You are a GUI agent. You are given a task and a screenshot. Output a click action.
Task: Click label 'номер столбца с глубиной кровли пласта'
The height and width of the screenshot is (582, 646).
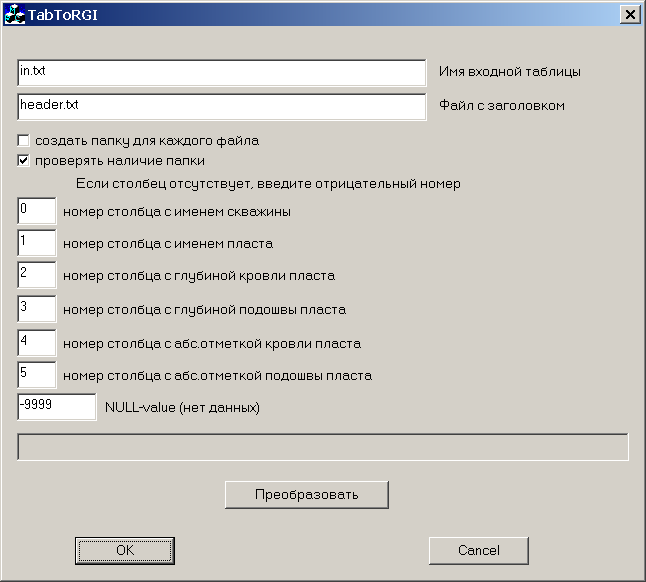point(199,276)
